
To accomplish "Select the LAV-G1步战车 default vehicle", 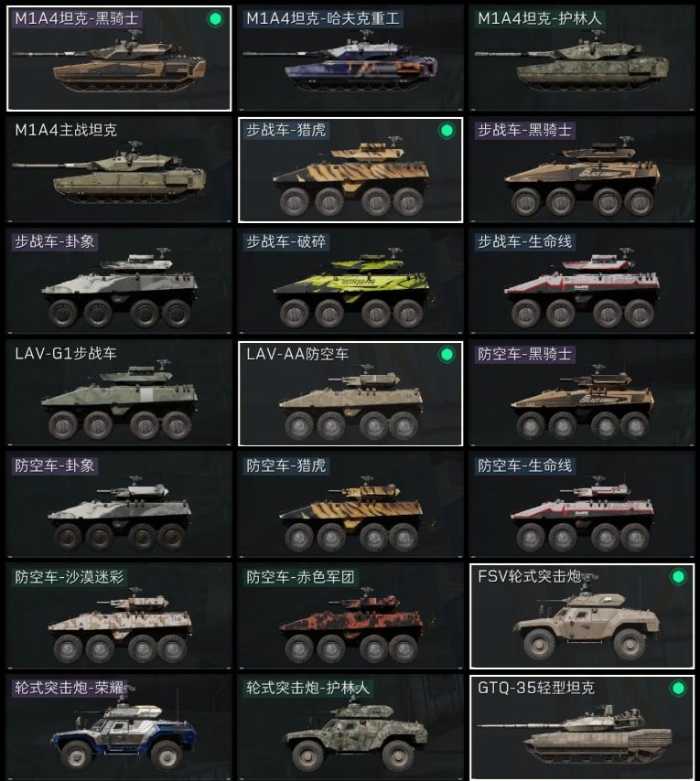I will pyautogui.click(x=119, y=393).
